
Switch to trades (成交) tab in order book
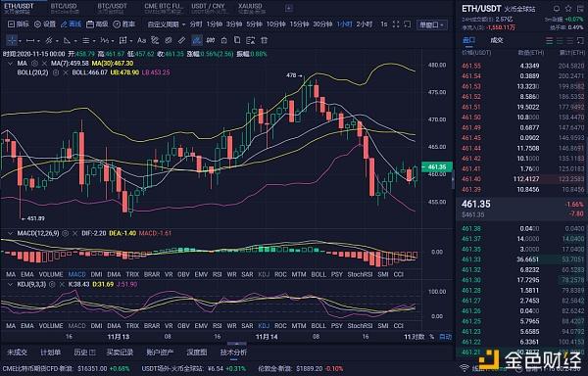[497, 40]
